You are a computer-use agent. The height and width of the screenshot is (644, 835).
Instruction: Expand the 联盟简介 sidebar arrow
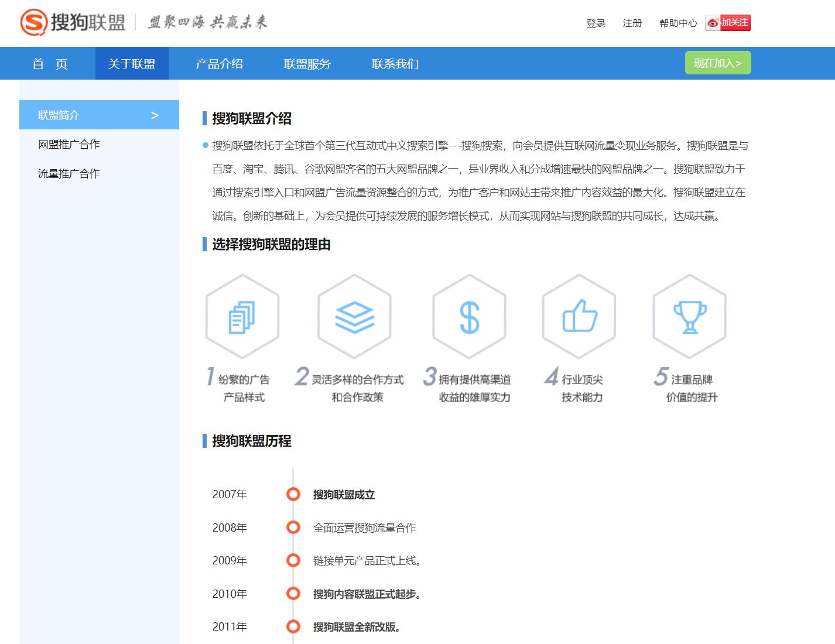[155, 115]
